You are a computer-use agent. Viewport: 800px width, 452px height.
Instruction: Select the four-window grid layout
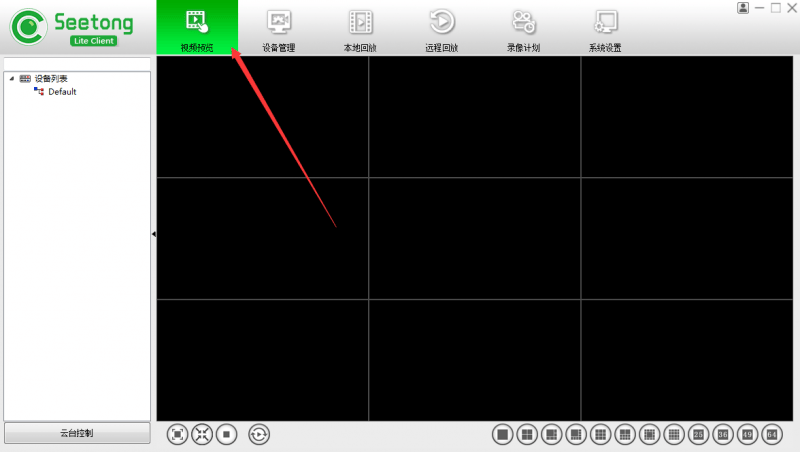coord(527,435)
